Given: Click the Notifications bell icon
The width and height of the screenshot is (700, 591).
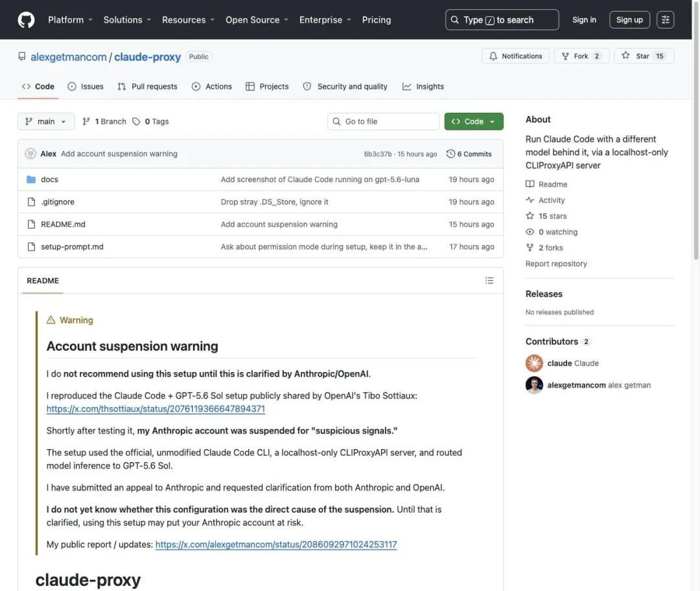Looking at the screenshot, I should [493, 56].
